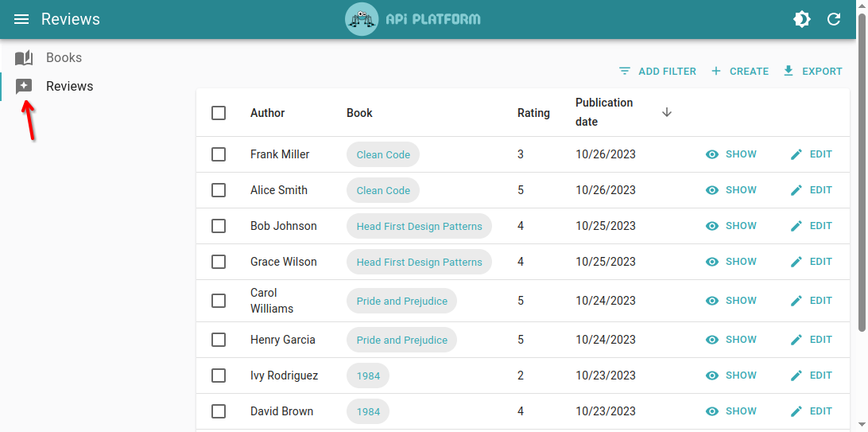Click the Reviews sidebar icon
The height and width of the screenshot is (432, 868).
[x=24, y=86]
